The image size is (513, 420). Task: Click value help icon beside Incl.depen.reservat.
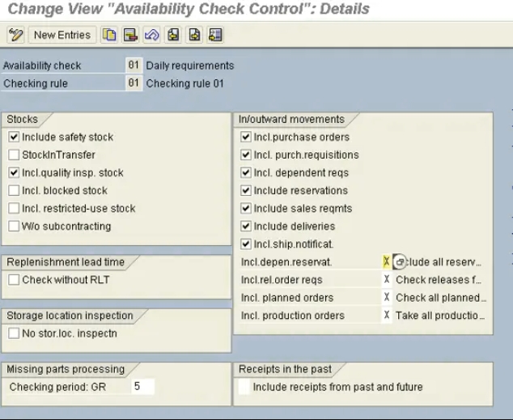point(398,262)
